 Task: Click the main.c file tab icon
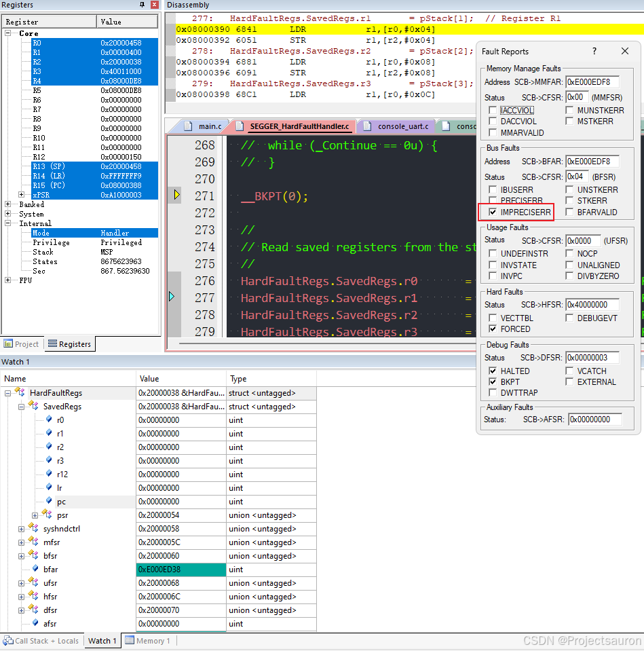tap(189, 126)
